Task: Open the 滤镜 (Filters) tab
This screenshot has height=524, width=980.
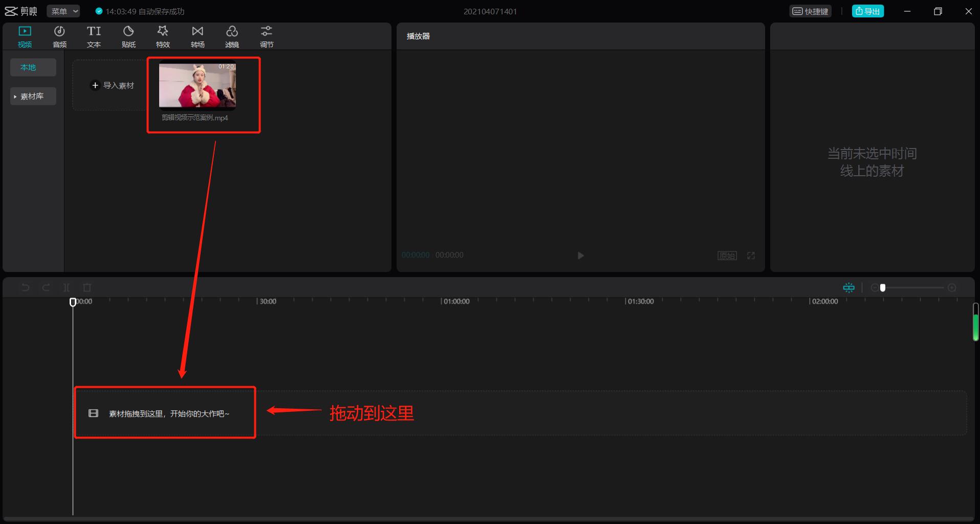Action: 232,37
